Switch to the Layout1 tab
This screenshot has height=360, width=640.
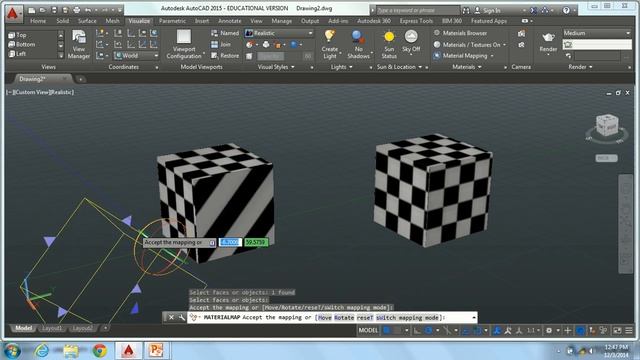pyautogui.click(x=52, y=328)
